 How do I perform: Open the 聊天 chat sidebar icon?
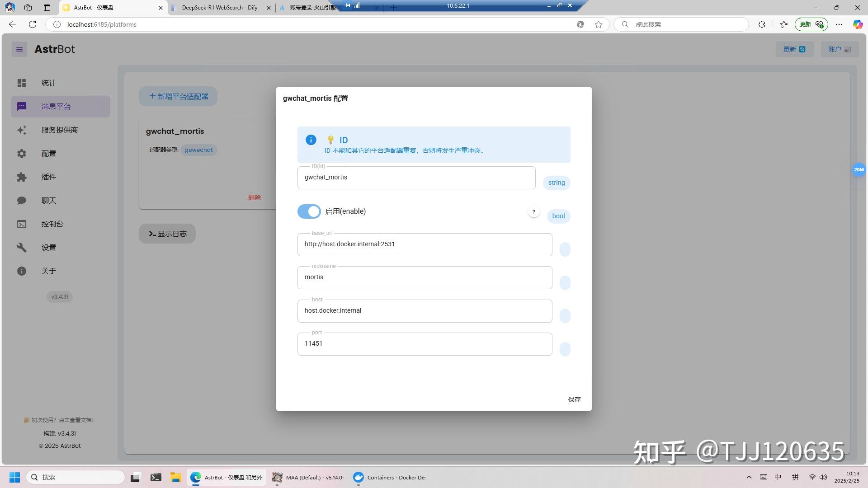(x=21, y=200)
